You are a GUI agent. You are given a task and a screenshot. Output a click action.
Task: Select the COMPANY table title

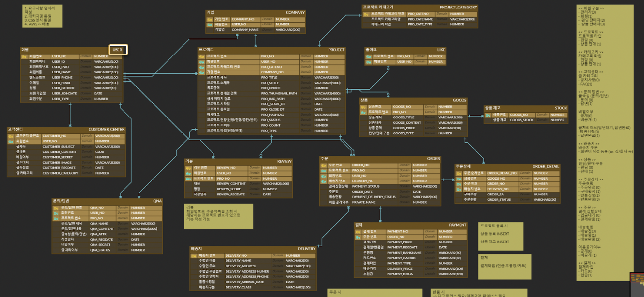pos(295,13)
